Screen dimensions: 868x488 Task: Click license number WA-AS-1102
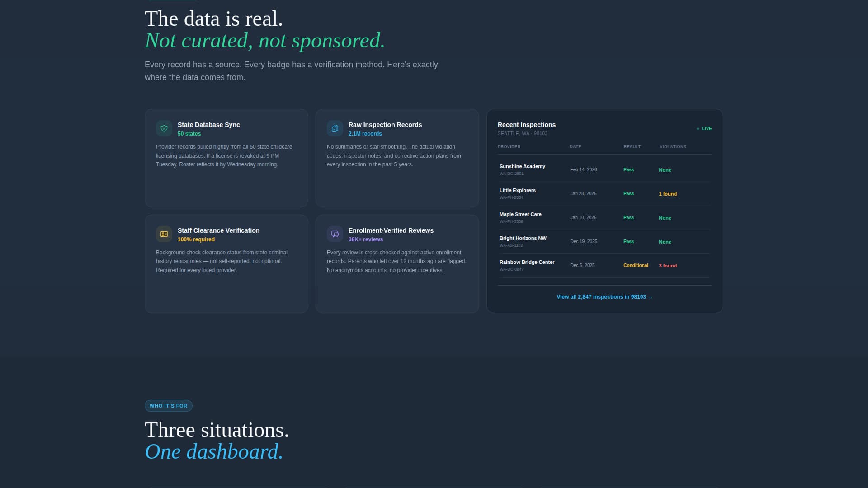point(511,245)
